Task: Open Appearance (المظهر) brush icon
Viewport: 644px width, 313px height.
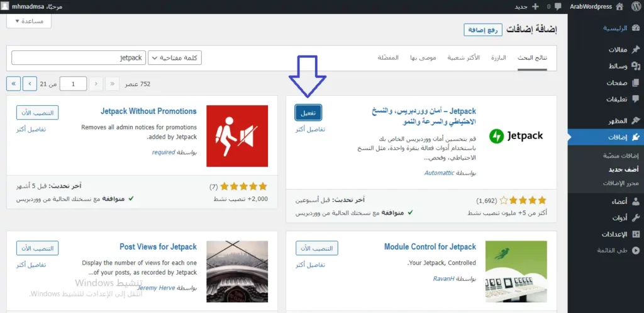Action: tap(635, 120)
